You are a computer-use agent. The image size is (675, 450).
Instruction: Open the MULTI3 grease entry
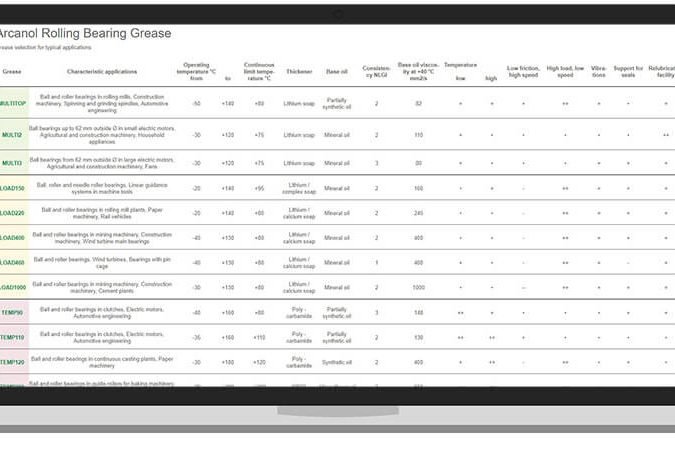[x=13, y=162]
